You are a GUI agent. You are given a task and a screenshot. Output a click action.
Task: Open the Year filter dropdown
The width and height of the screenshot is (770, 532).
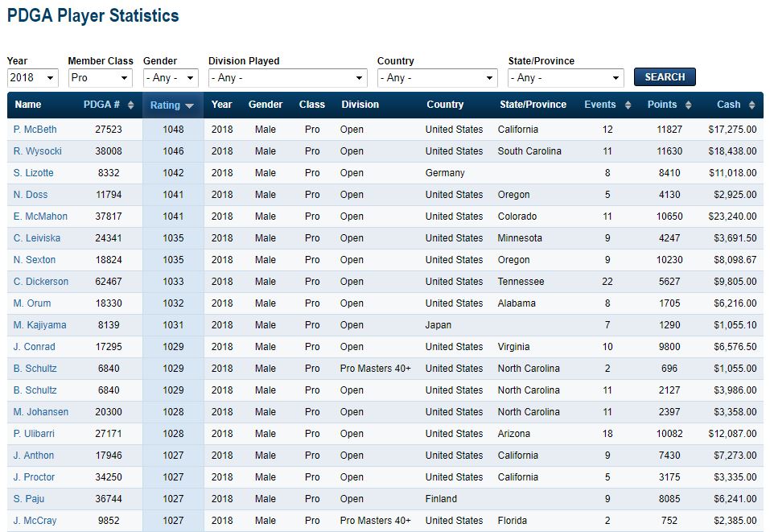click(32, 77)
